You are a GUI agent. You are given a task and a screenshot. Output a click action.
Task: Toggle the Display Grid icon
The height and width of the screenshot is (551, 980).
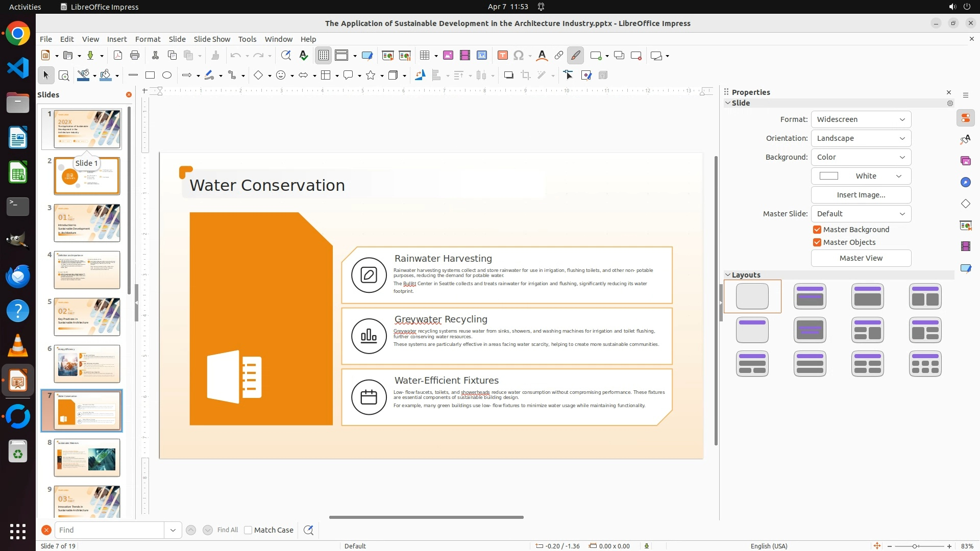pyautogui.click(x=324, y=56)
